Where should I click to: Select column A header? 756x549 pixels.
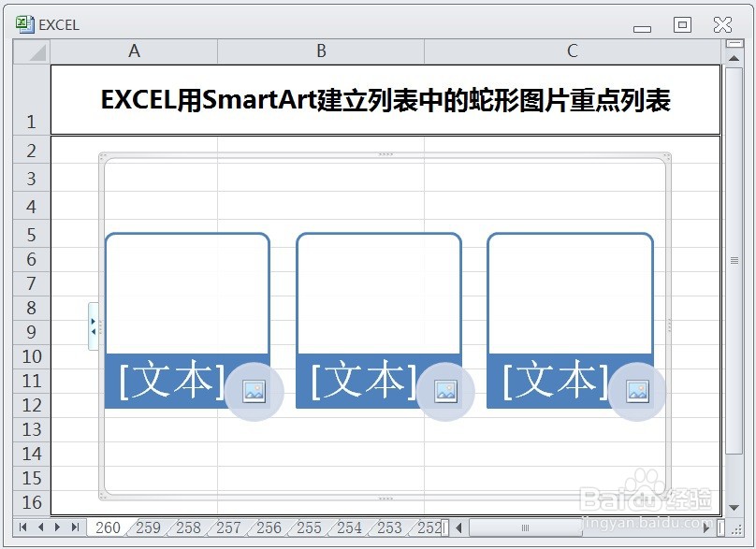tap(134, 51)
